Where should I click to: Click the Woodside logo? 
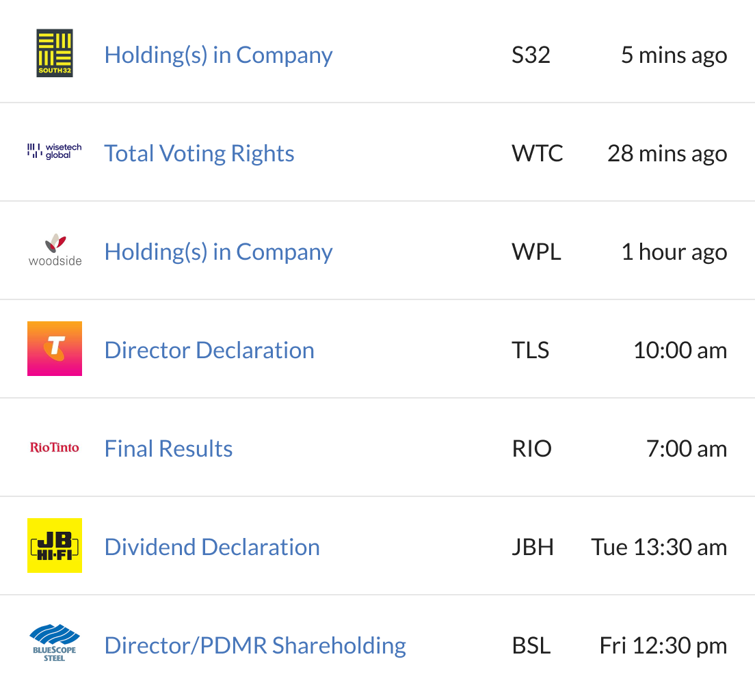click(x=55, y=250)
